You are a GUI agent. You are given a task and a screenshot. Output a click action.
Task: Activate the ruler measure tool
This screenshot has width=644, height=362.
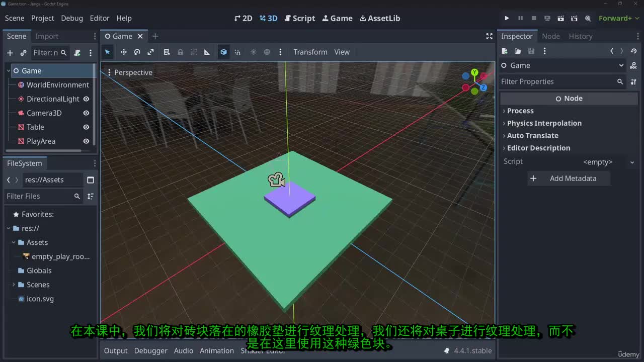[x=207, y=52]
